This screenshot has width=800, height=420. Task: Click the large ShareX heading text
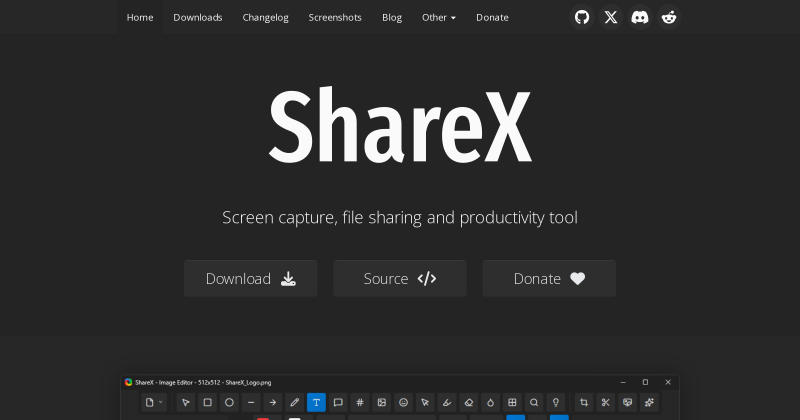pos(400,126)
